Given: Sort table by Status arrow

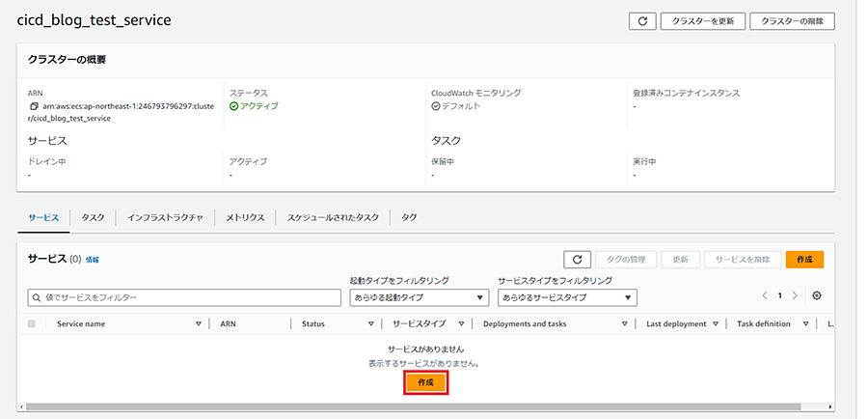Looking at the screenshot, I should (371, 324).
